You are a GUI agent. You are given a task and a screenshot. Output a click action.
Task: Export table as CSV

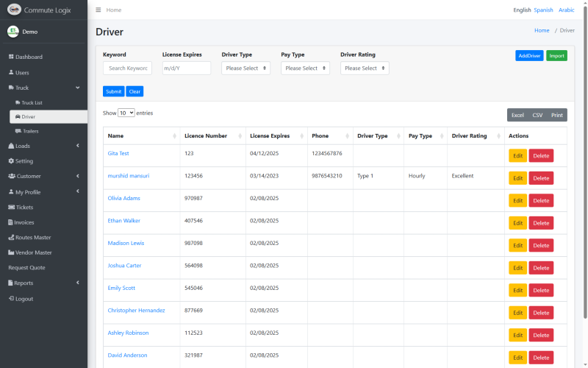[537, 115]
